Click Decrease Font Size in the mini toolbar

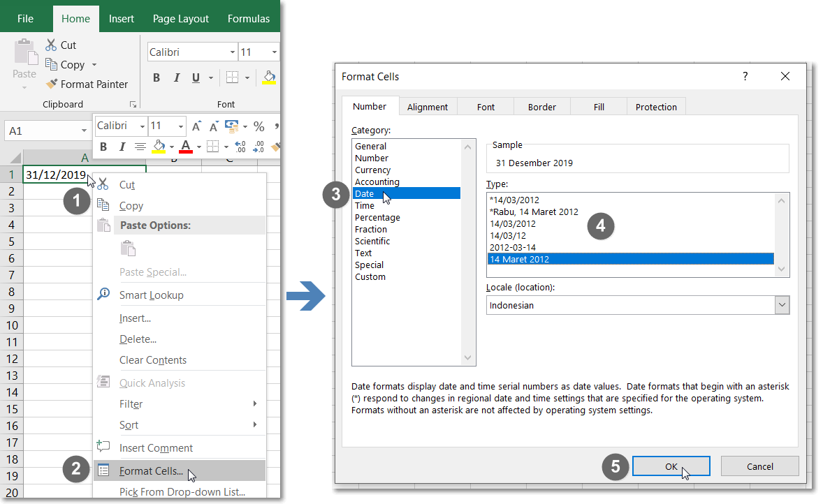(x=213, y=126)
